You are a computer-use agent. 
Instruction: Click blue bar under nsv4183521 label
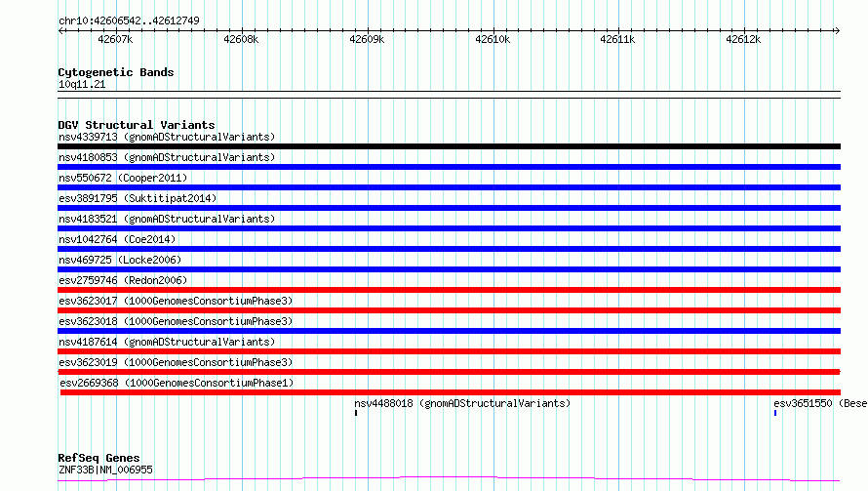(x=449, y=228)
